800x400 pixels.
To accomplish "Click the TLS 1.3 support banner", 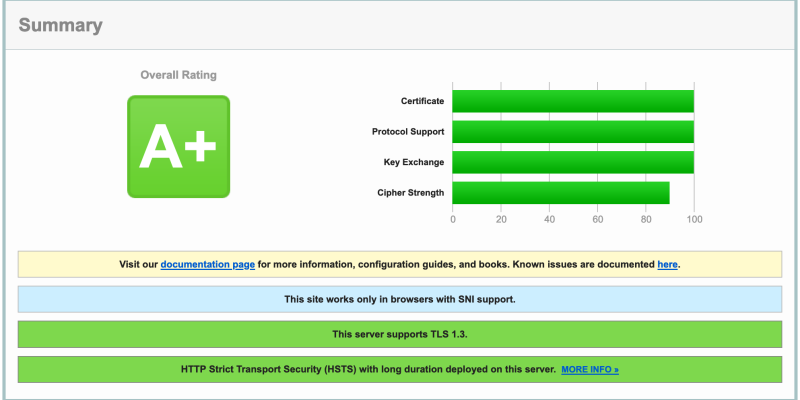I will (x=400, y=334).
